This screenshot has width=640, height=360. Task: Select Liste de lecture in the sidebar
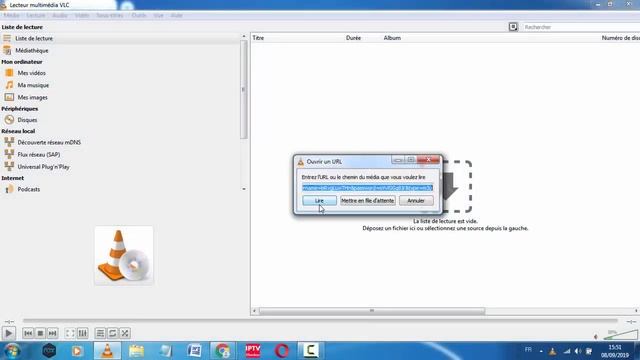tap(34, 38)
